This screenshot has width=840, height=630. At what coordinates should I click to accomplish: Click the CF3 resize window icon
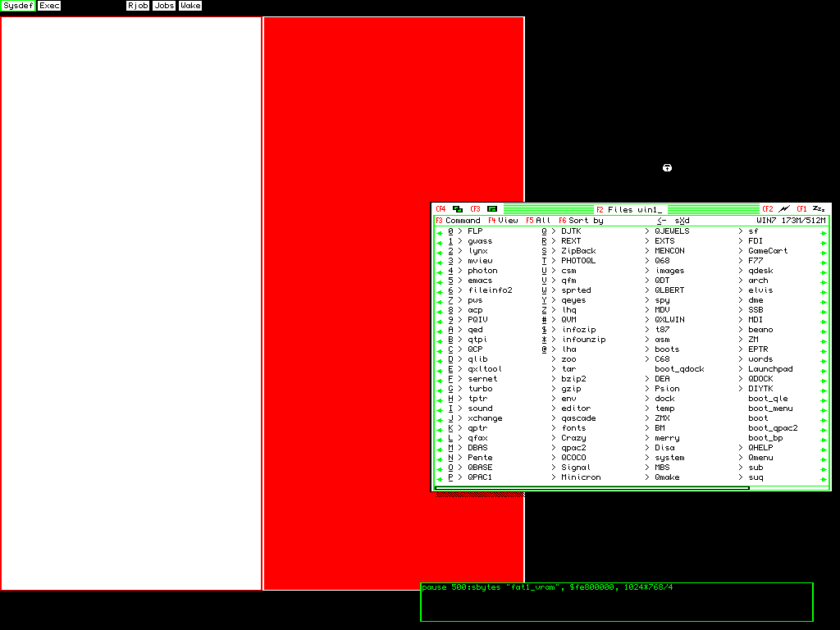[x=492, y=209]
